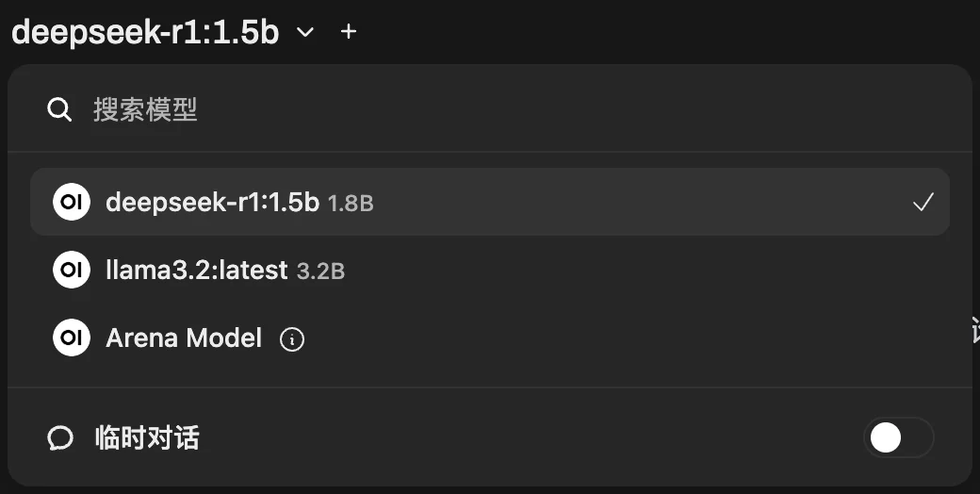Click the logo icon beside Arena Model
Viewport: 980px width, 494px height.
point(72,338)
